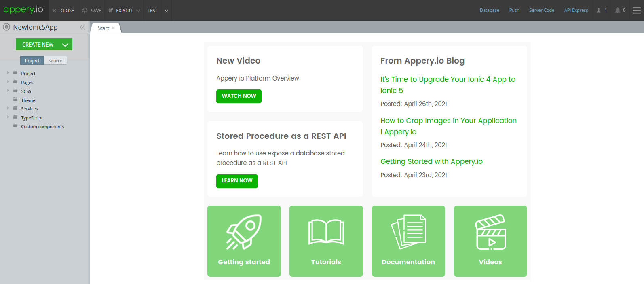Select the Services folder icon

click(x=15, y=108)
